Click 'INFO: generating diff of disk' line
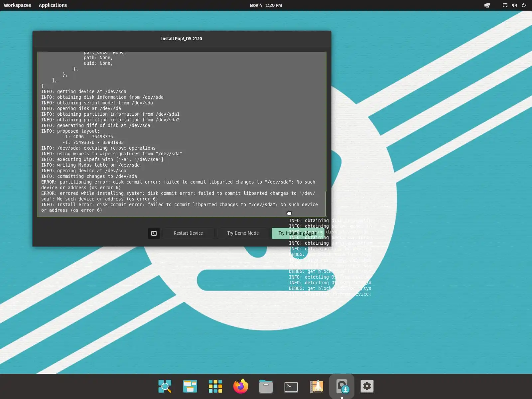532x399 pixels. pos(96,125)
